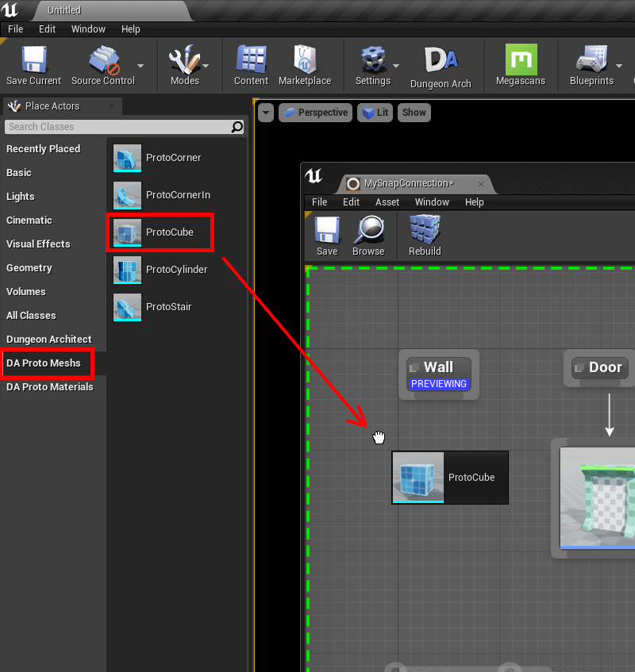635x672 pixels.
Task: Click the Browse magnifier icon
Action: point(369,230)
